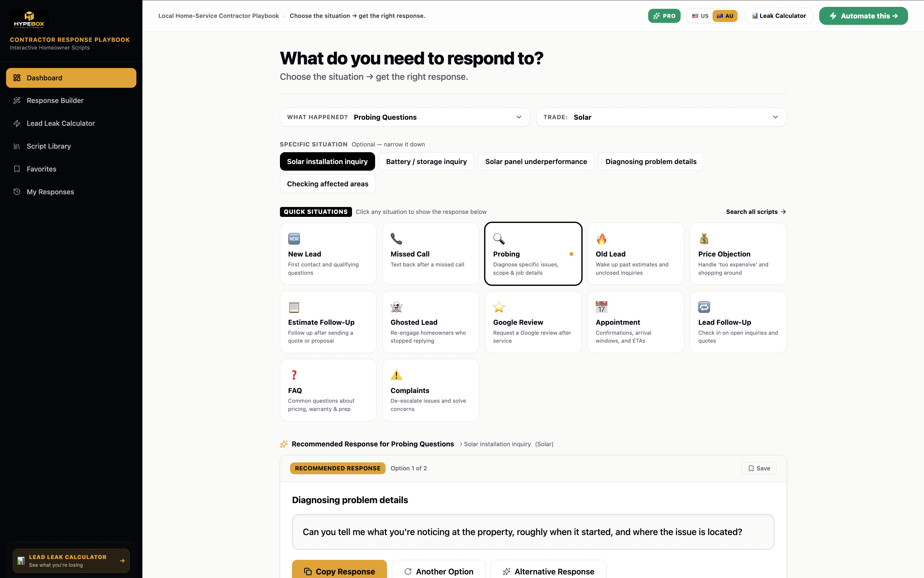Click the star icon on Google Review card
Screen dimensions: 924x578
coord(499,307)
